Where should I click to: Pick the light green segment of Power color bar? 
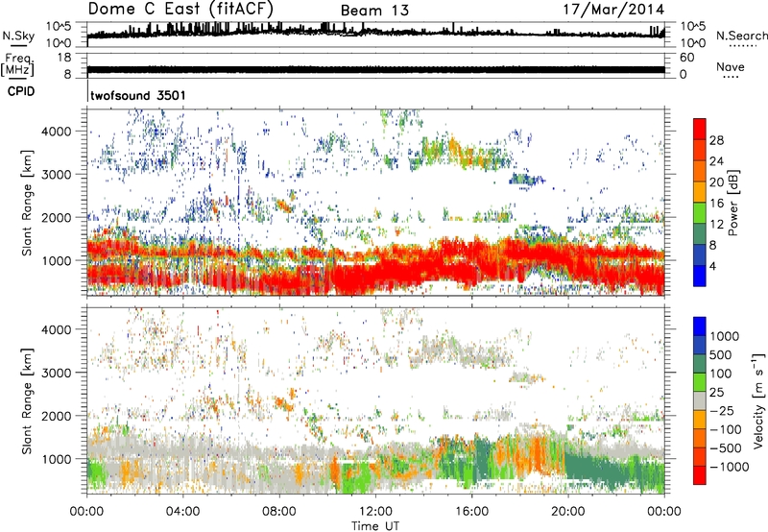[x=700, y=212]
